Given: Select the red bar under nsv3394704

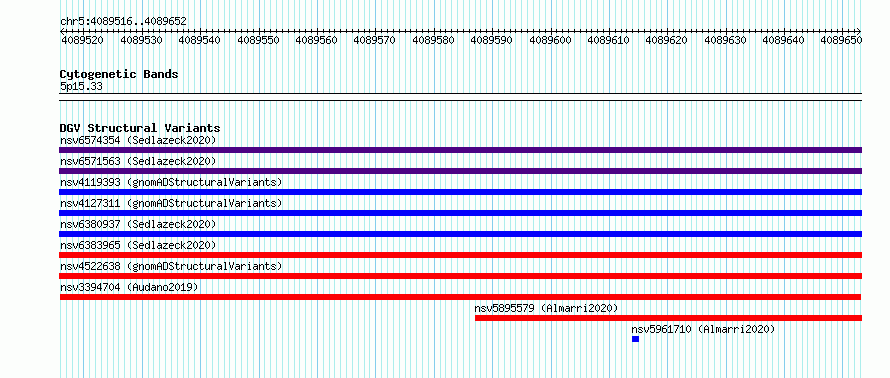Looking at the screenshot, I should click(x=460, y=297).
